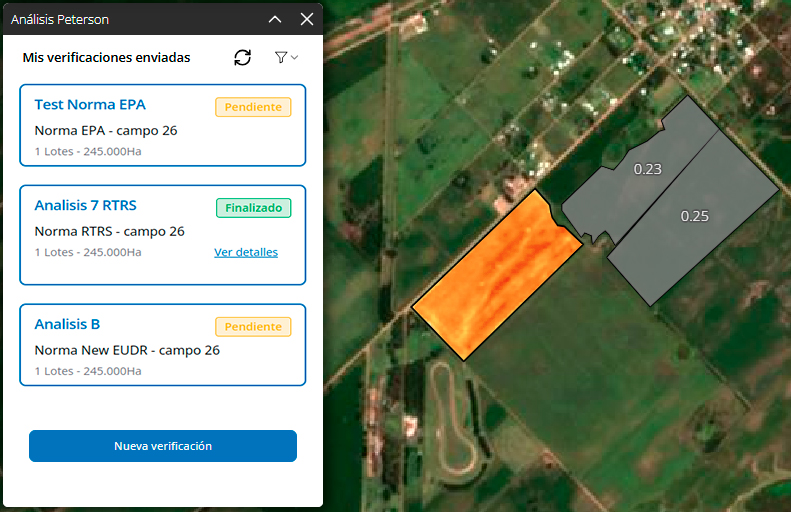Click the Mis verificaciones enviadas heading
The width and height of the screenshot is (791, 512).
(x=106, y=58)
